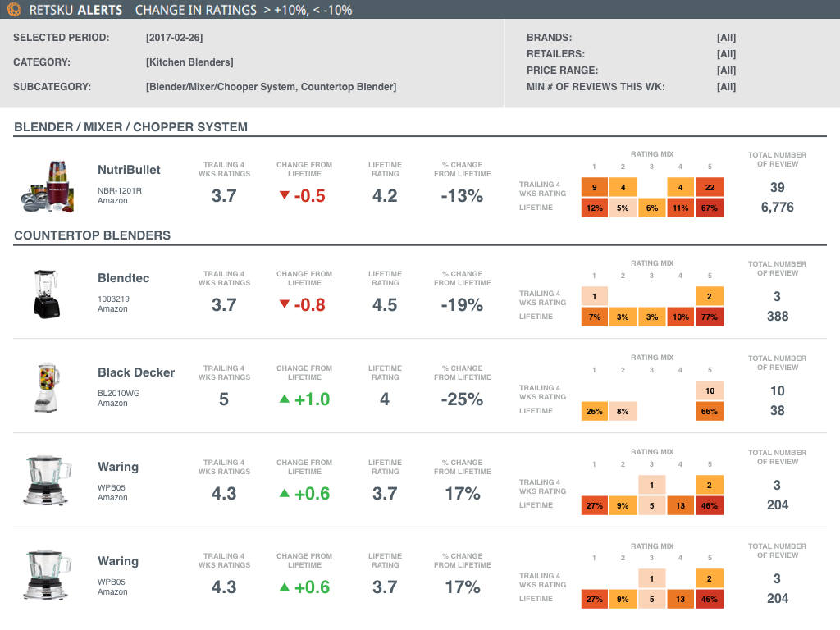Click Black Decker's lifetime 26% rating cell
The image size is (840, 630).
tap(595, 412)
